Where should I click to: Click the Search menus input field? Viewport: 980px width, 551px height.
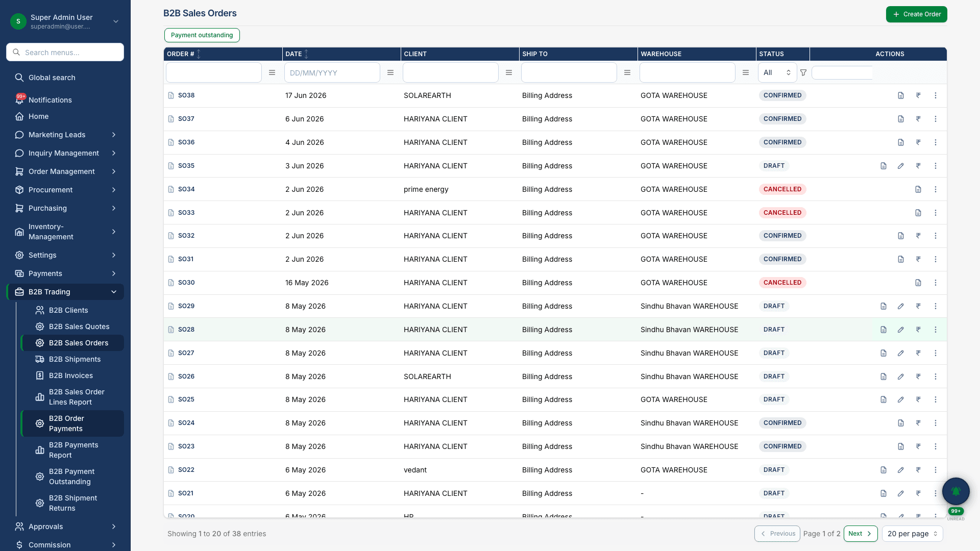click(65, 52)
